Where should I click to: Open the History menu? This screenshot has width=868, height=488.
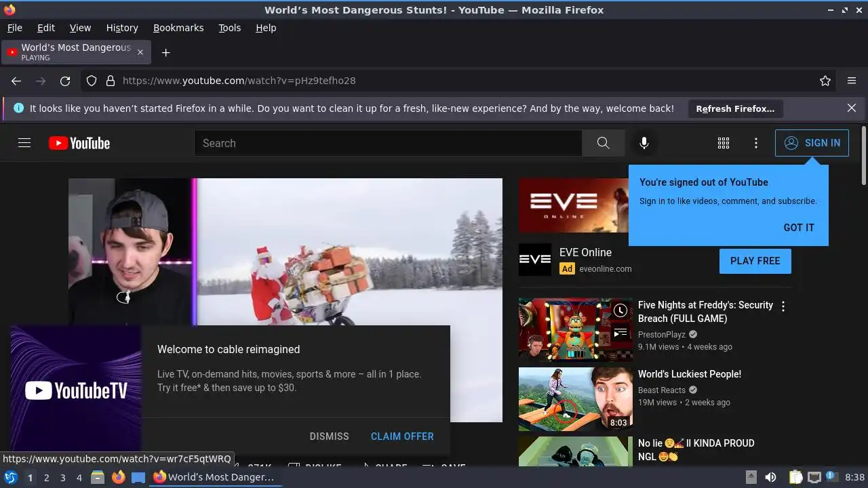[122, 28]
